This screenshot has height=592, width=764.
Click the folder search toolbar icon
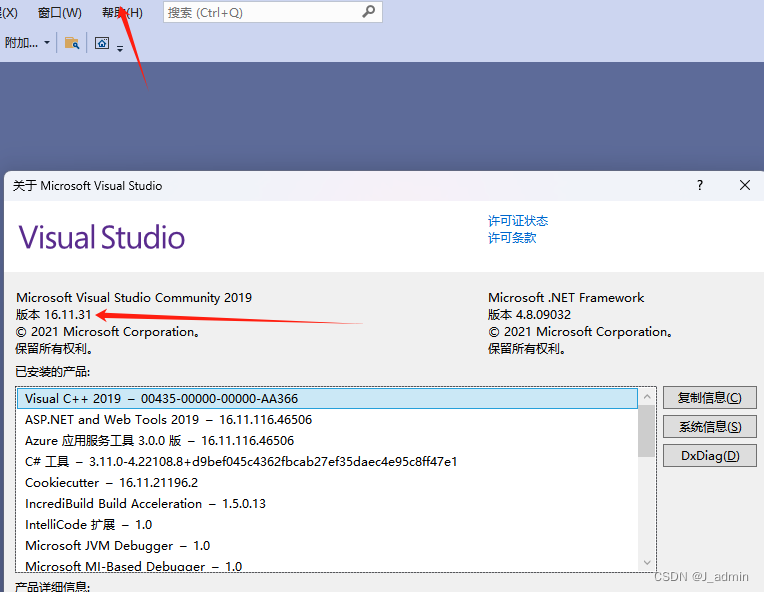pos(72,43)
